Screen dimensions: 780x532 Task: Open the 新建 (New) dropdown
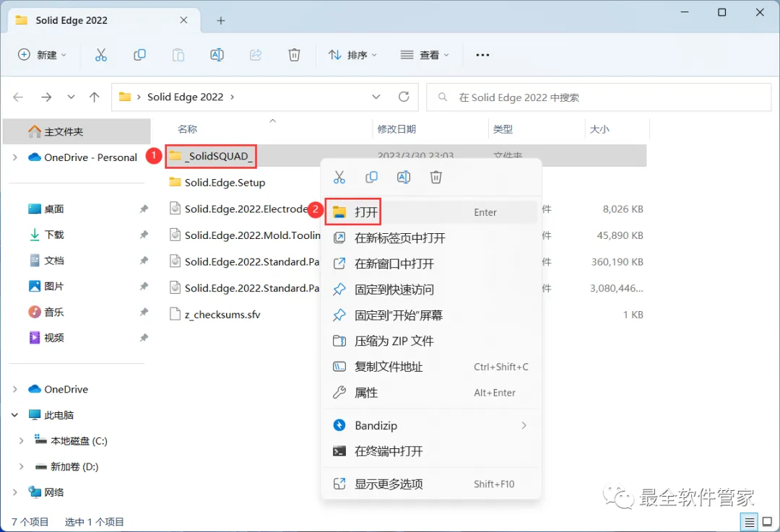pos(42,55)
